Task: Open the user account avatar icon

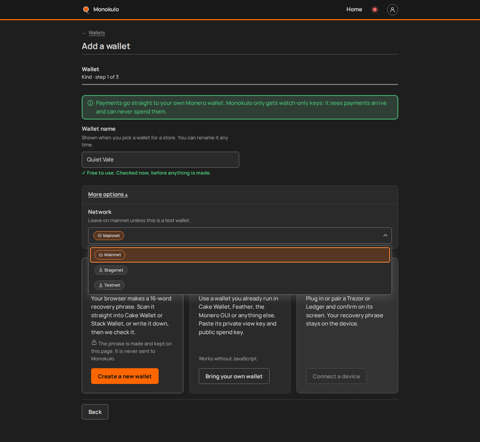Action: (x=392, y=10)
